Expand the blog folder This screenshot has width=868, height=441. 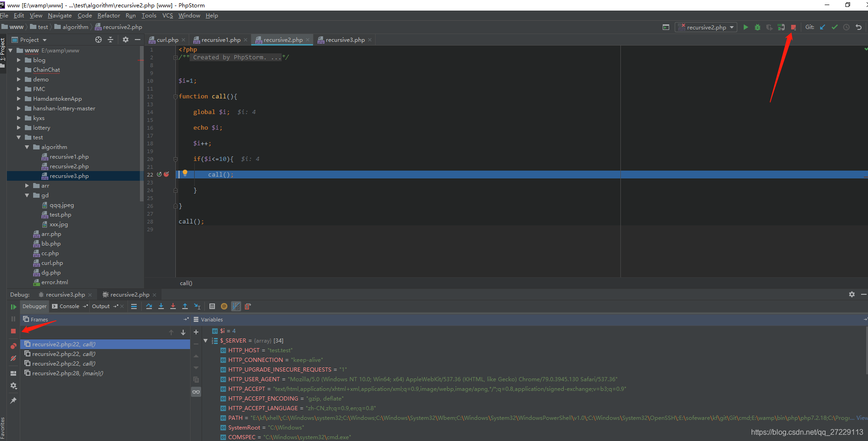click(x=18, y=60)
